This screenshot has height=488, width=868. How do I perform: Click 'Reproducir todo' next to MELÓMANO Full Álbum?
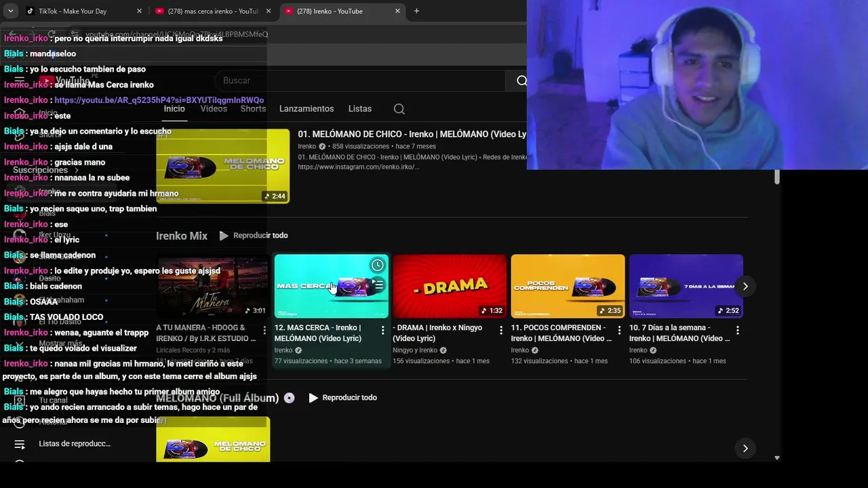[342, 398]
